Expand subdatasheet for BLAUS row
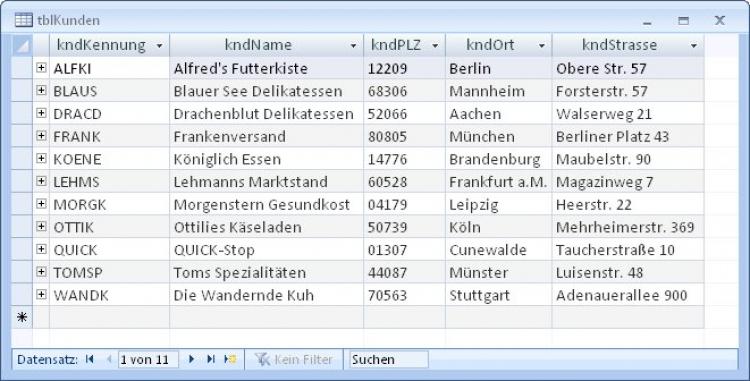Image resolution: width=750 pixels, height=381 pixels. coord(41,90)
